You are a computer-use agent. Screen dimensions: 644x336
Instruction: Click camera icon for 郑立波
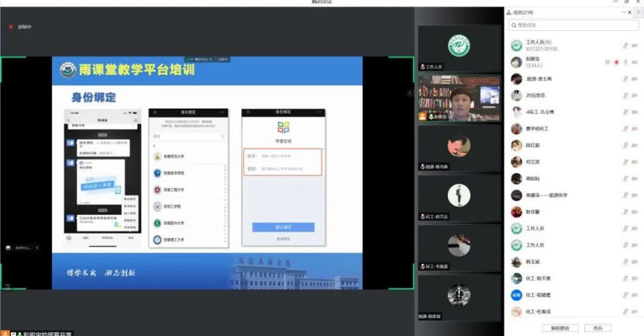pos(635,162)
